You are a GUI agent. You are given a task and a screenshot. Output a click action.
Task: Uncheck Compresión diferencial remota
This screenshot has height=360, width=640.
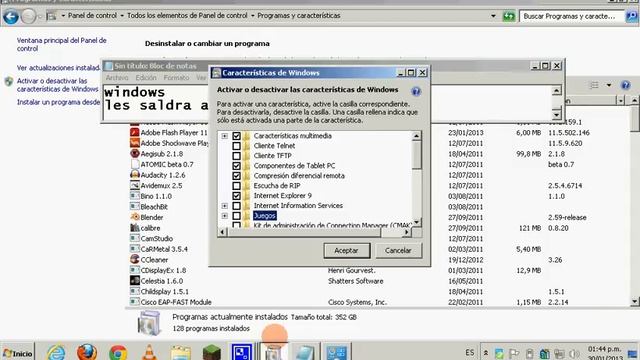[x=236, y=176]
